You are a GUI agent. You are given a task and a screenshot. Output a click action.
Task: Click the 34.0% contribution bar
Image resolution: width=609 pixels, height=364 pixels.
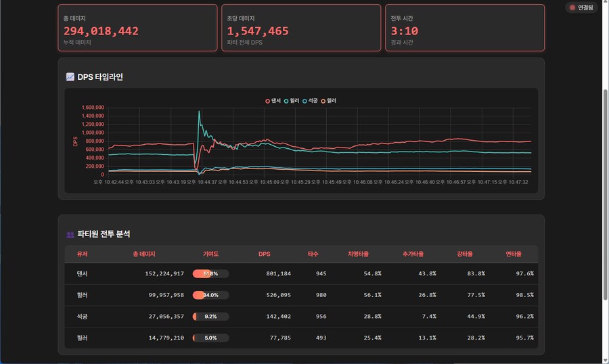[210, 296]
